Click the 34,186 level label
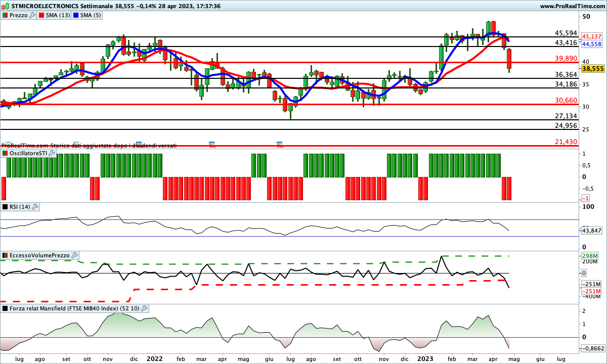Image resolution: width=607 pixels, height=364 pixels. coord(566,84)
